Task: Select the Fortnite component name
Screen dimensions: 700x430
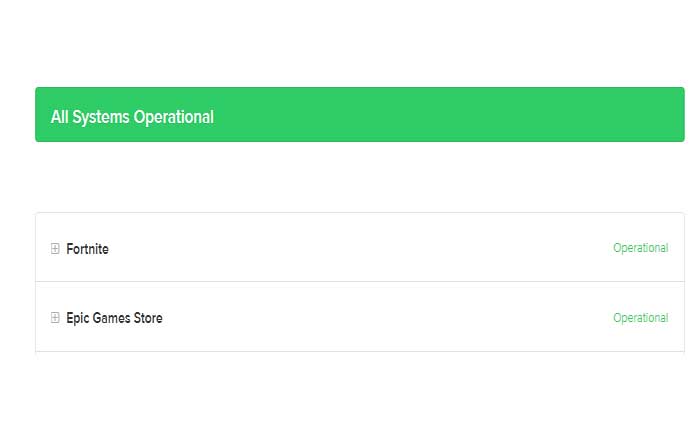Action: tap(87, 249)
